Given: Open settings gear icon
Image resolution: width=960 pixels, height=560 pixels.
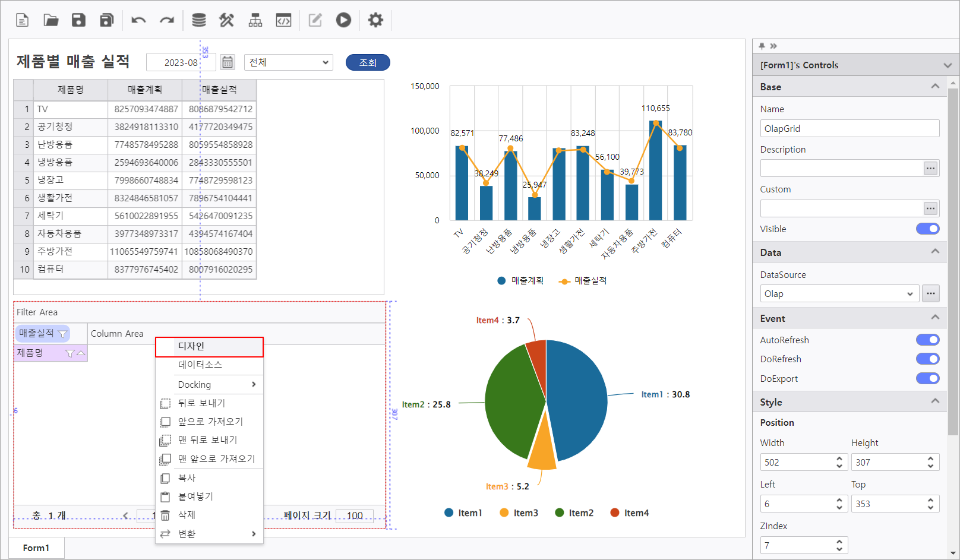Looking at the screenshot, I should tap(375, 20).
